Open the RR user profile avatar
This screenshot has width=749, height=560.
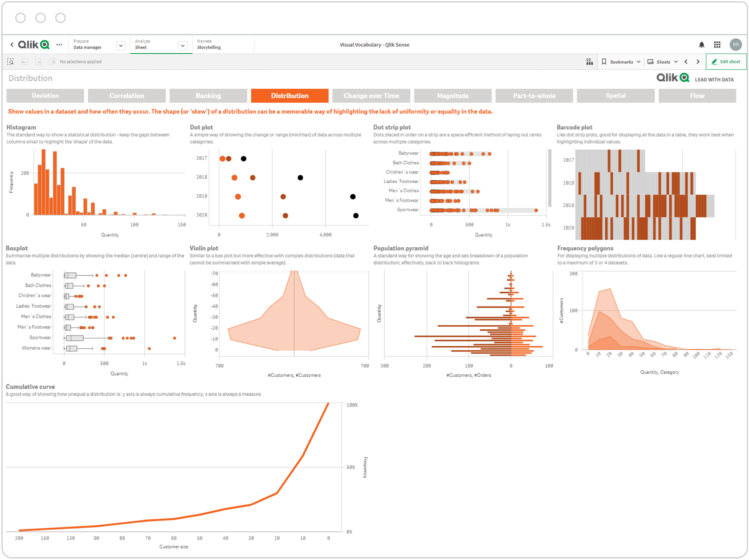coord(736,44)
